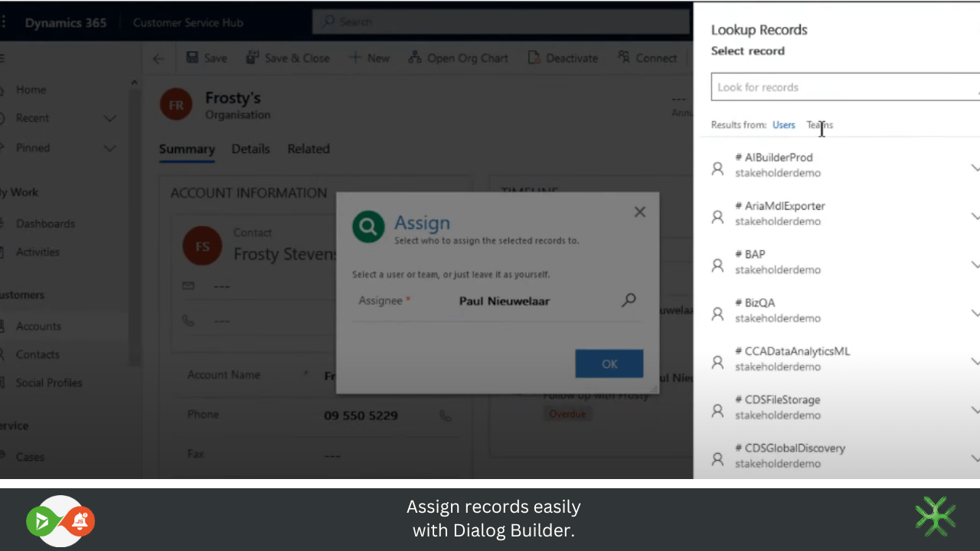Select the # AriaMdlExporter user record
The width and height of the screenshot is (980, 551).
(x=837, y=214)
